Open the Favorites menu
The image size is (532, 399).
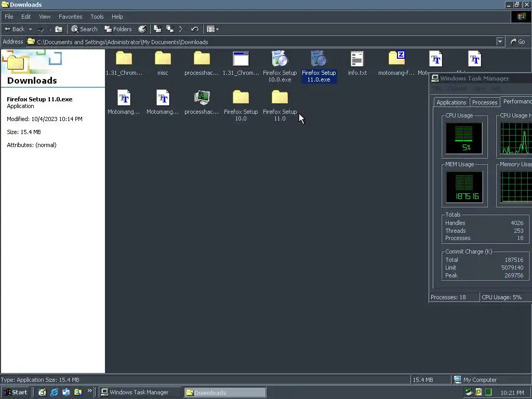pyautogui.click(x=70, y=17)
